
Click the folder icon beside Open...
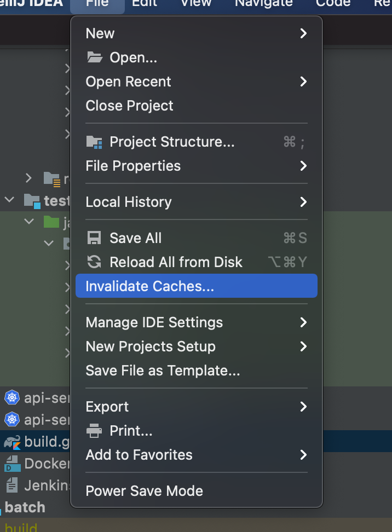[94, 57]
